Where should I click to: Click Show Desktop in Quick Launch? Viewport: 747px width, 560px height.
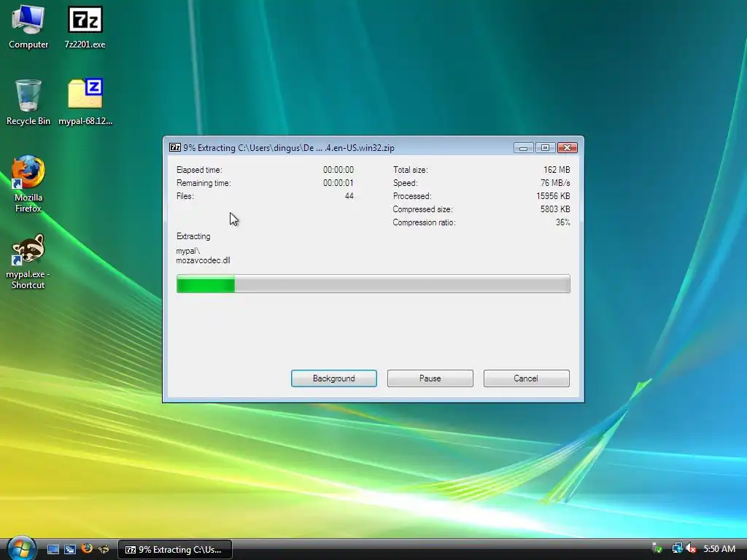pyautogui.click(x=53, y=549)
